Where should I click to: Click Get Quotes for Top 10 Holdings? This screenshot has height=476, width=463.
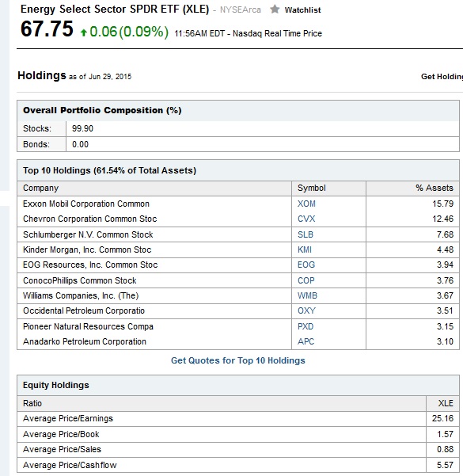pyautogui.click(x=238, y=360)
